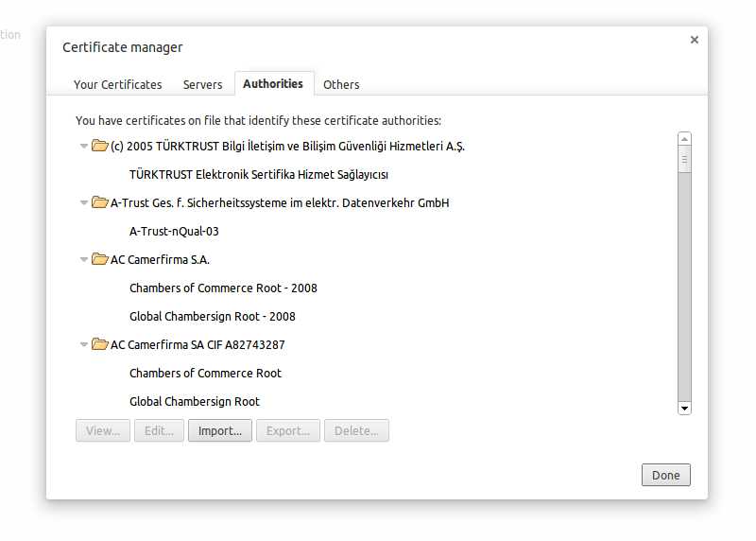Select Chambers of Commerce Root - 2008
Viewport: 756px width, 541px height.
[223, 288]
